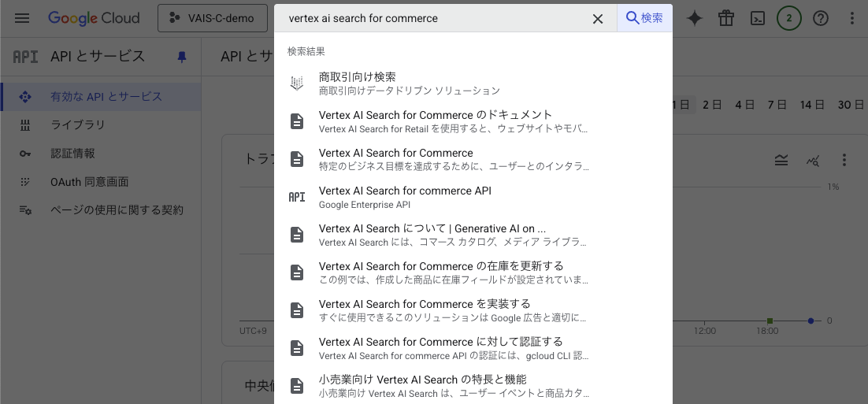Click the green square marker on chart
The height and width of the screenshot is (404, 868).
tap(770, 321)
